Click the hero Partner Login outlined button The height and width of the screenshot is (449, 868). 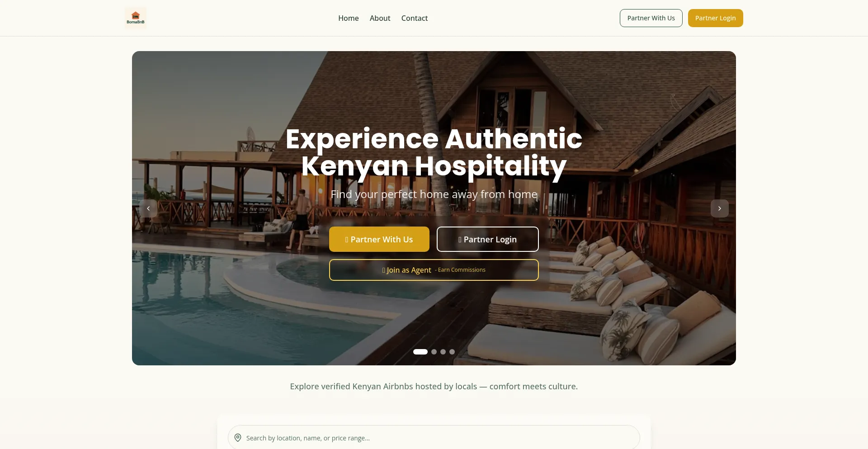click(488, 239)
